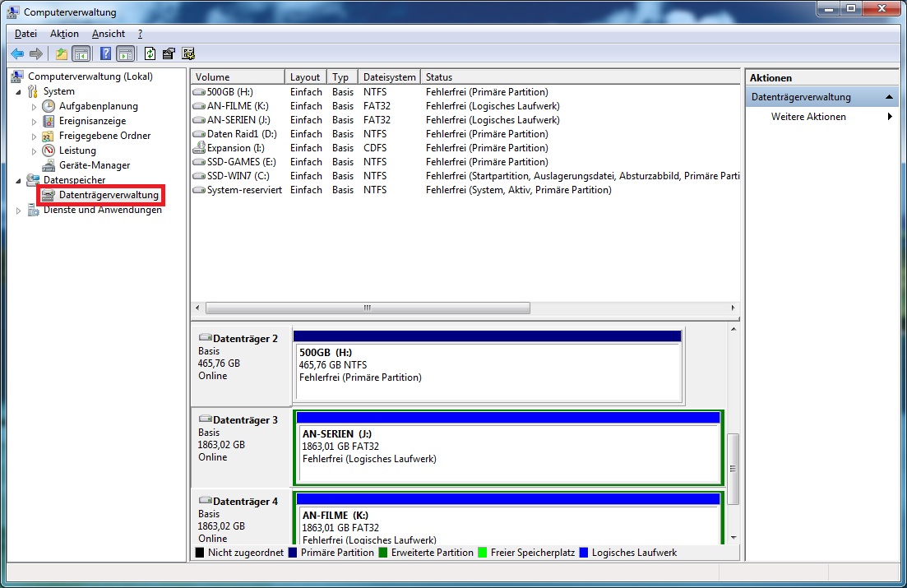Open the Weitere Aktionen submenu arrow
The height and width of the screenshot is (588, 907).
[x=890, y=117]
